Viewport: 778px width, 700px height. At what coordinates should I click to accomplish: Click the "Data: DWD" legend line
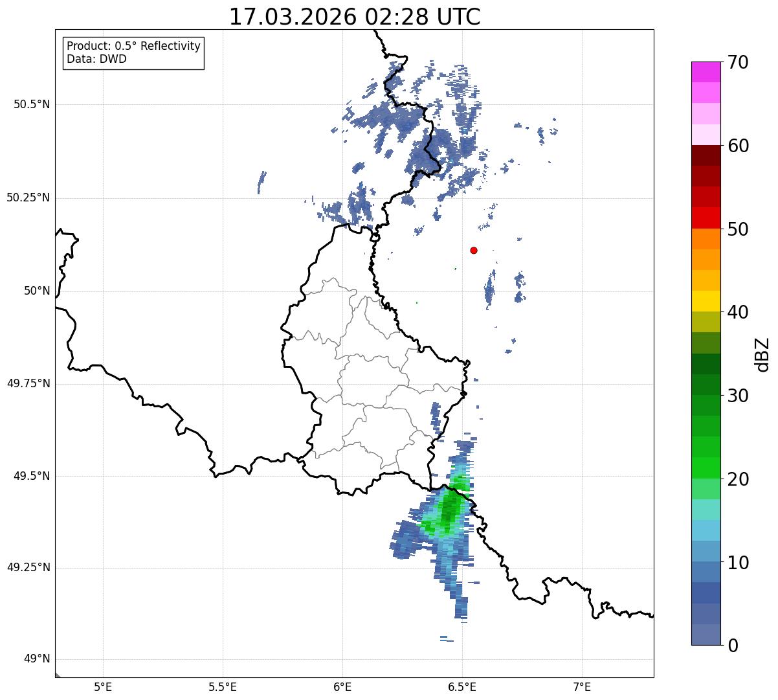pos(96,59)
